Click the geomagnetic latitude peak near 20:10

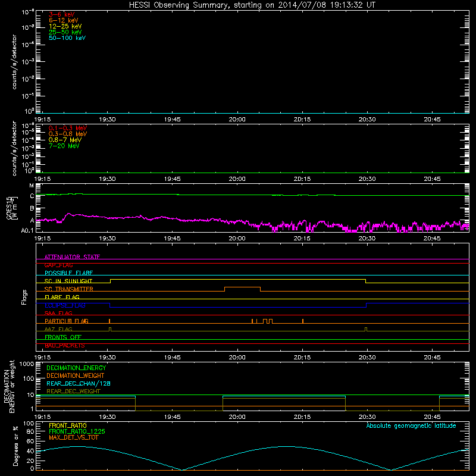point(286,446)
